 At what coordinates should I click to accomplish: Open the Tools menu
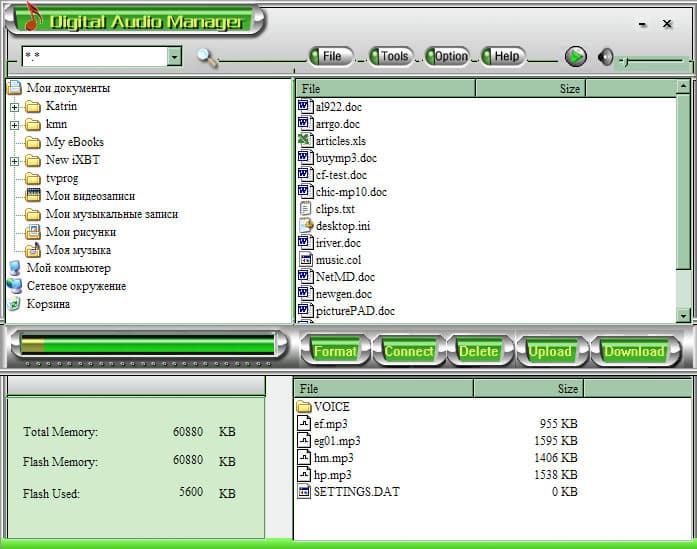click(392, 56)
